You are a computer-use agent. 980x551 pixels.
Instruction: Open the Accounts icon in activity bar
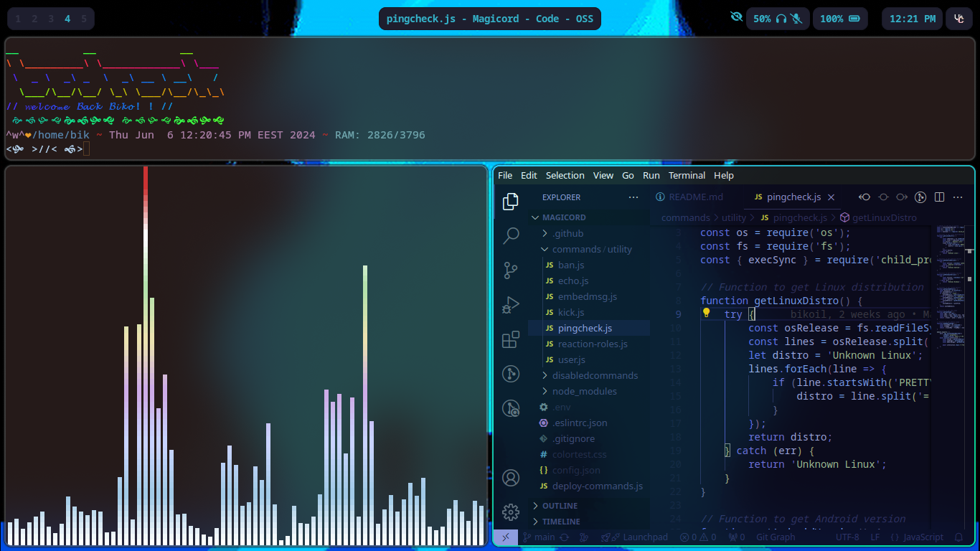click(x=511, y=478)
